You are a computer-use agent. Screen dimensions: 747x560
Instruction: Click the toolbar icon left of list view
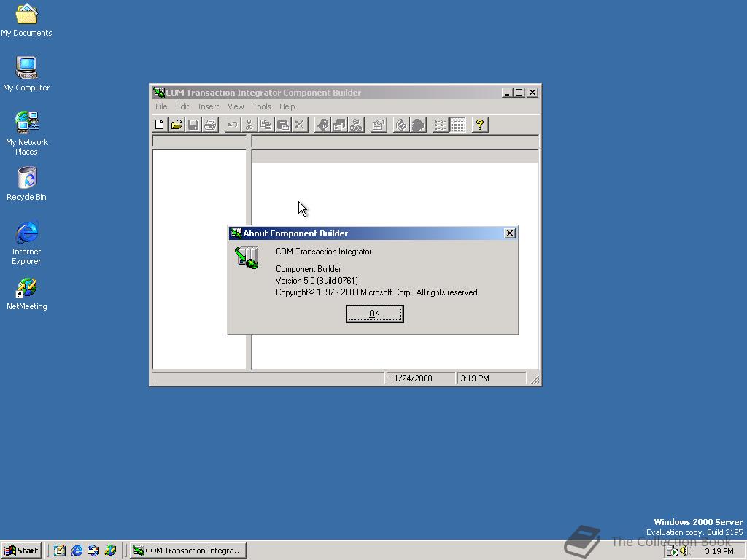click(x=418, y=125)
